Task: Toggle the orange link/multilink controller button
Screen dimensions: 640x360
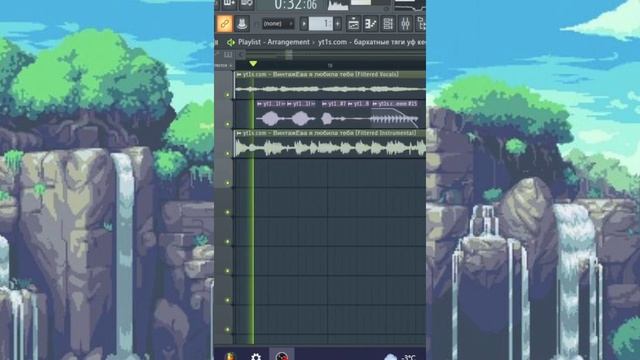Action: 224,24
